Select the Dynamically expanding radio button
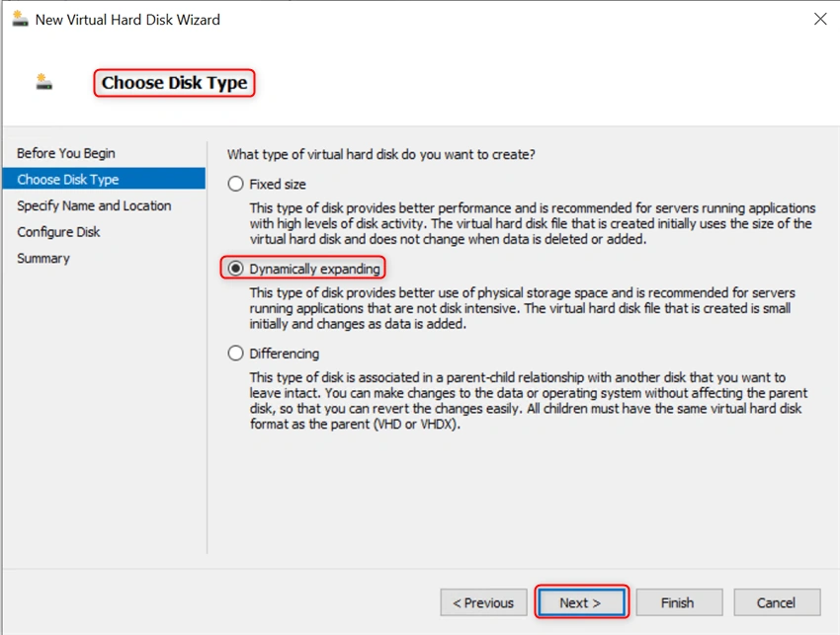 pos(236,269)
